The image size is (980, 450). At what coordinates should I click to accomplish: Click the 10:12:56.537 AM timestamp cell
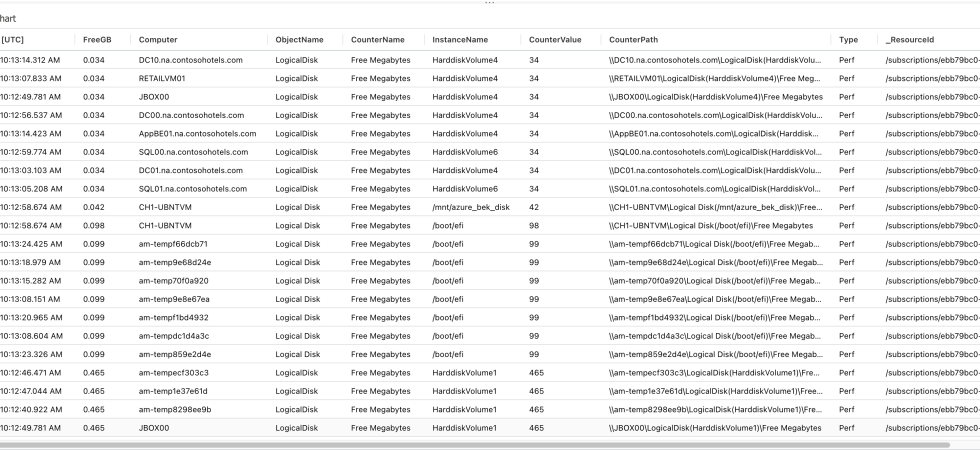pyautogui.click(x=31, y=115)
